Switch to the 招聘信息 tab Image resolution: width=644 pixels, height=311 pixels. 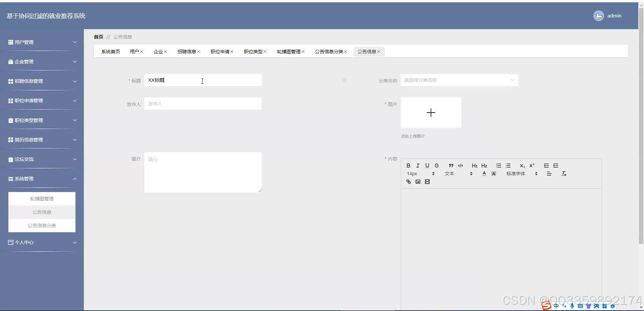tap(186, 52)
